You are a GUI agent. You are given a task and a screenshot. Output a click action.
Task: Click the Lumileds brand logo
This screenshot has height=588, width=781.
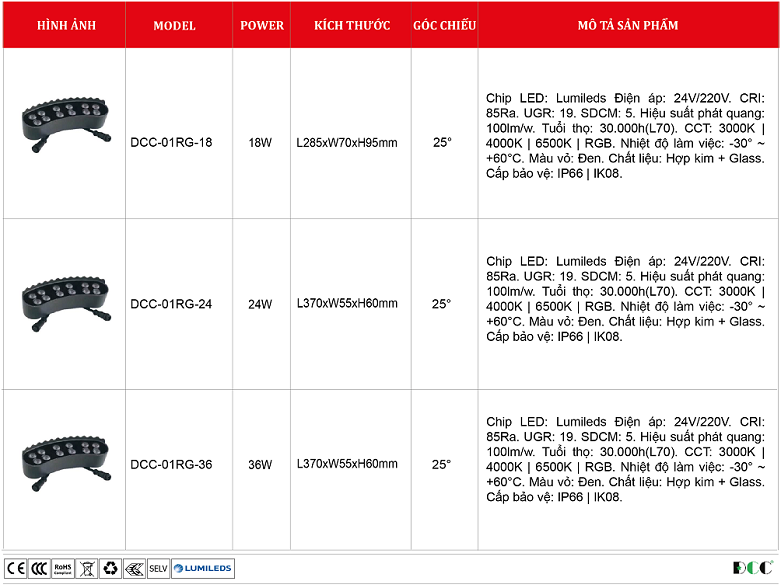coord(203,568)
